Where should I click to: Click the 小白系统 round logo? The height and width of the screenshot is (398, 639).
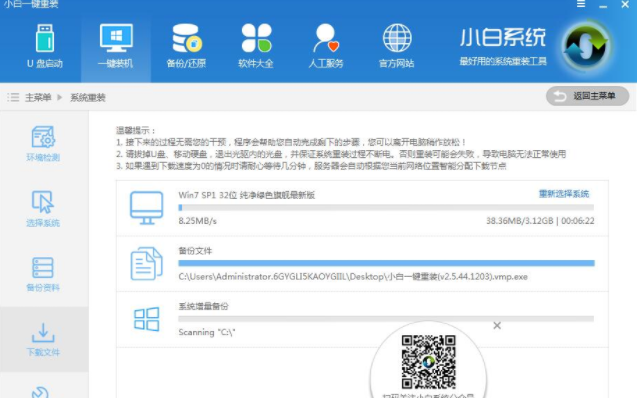(586, 46)
